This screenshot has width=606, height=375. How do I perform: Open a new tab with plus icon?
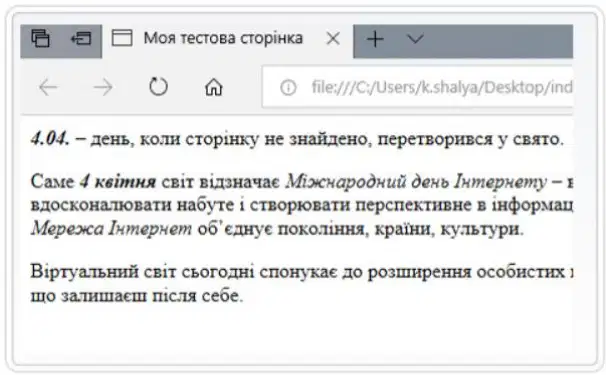click(375, 39)
